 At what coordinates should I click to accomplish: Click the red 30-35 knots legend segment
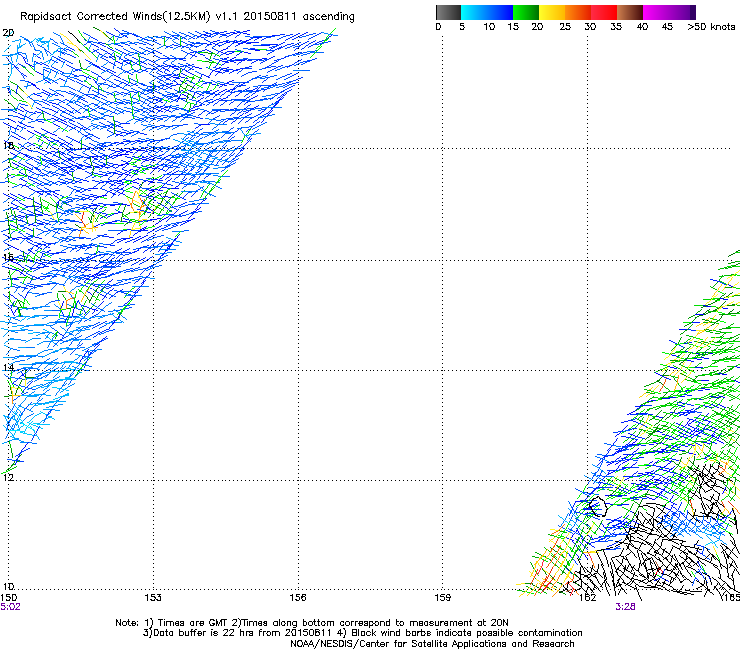[x=604, y=12]
